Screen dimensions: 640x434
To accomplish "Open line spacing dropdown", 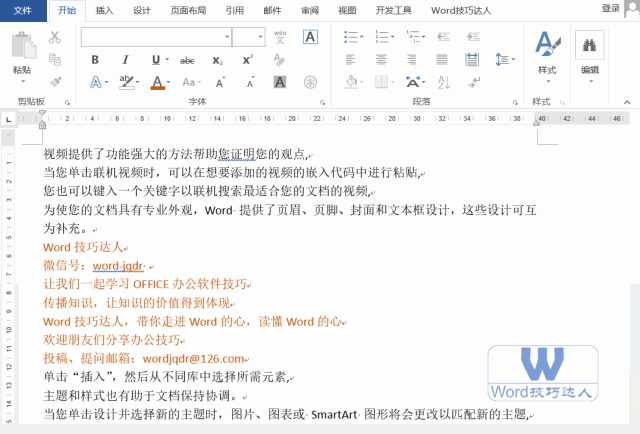I will click(513, 60).
